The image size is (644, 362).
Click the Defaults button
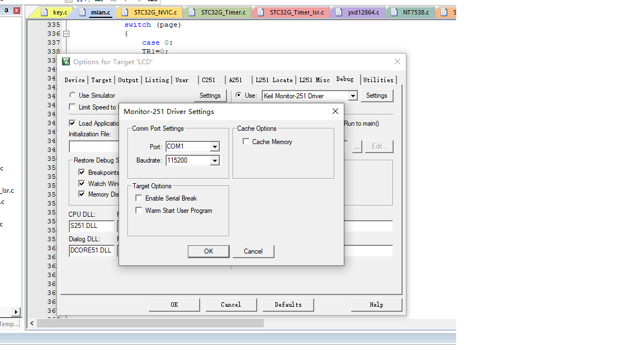pos(288,304)
